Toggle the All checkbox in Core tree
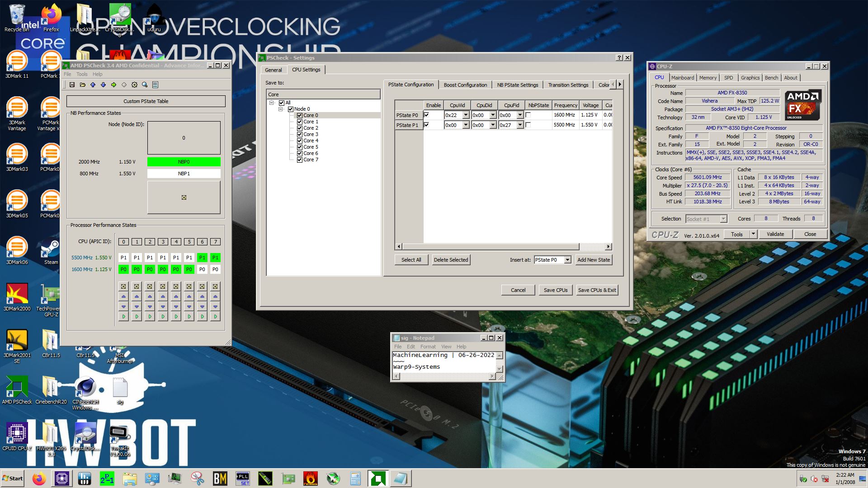Viewport: 868px width, 488px height. coord(282,103)
